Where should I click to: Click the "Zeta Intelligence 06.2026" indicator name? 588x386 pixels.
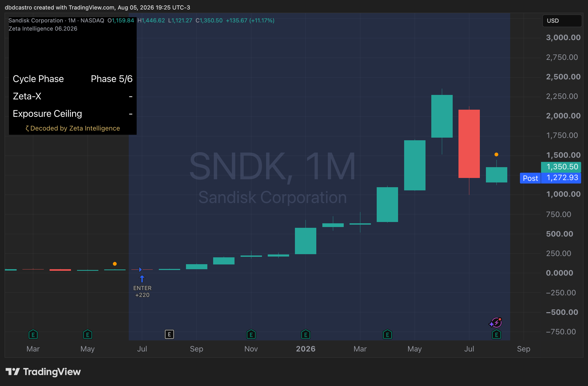[43, 28]
